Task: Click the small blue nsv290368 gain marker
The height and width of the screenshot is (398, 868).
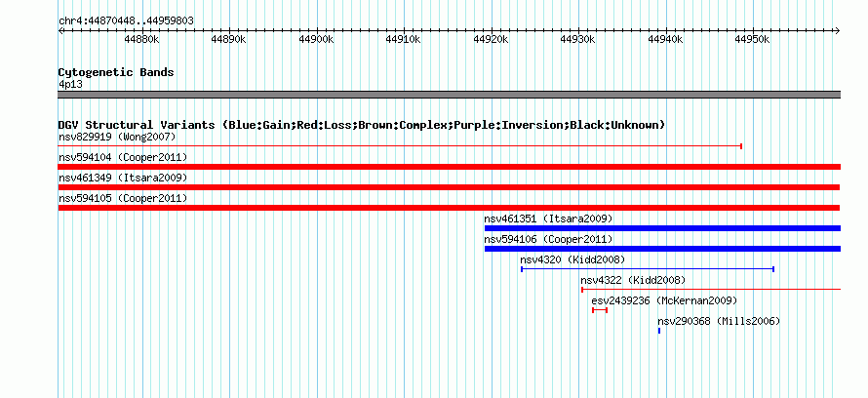Action: (x=659, y=331)
